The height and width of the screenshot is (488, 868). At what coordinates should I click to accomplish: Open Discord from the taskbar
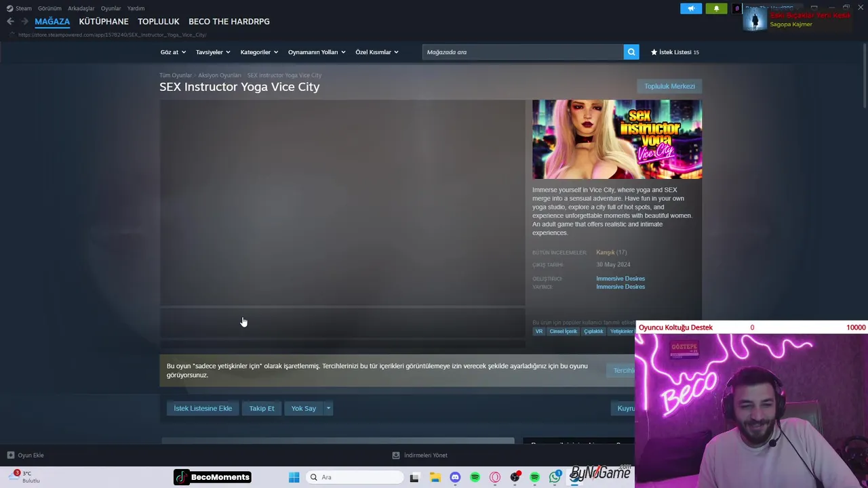[455, 477]
